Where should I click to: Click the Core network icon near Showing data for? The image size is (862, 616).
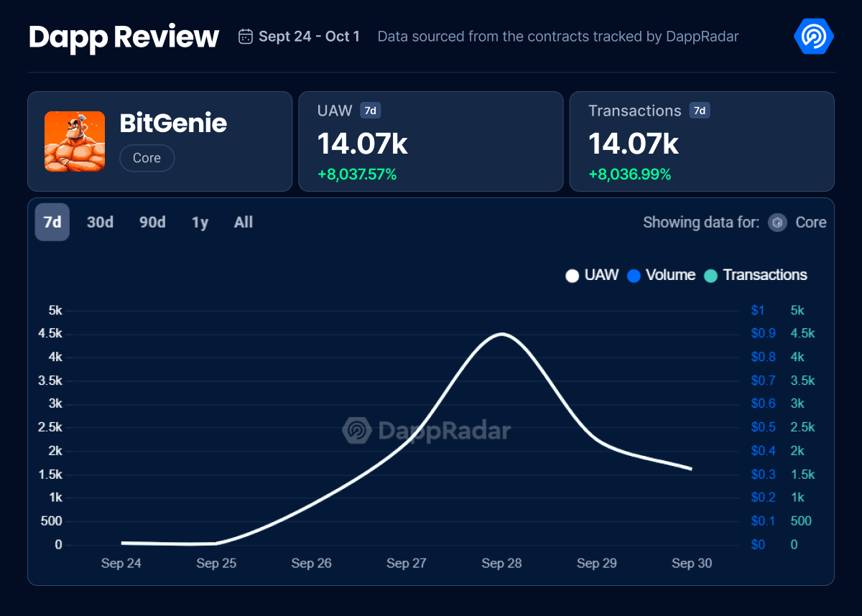click(x=777, y=223)
